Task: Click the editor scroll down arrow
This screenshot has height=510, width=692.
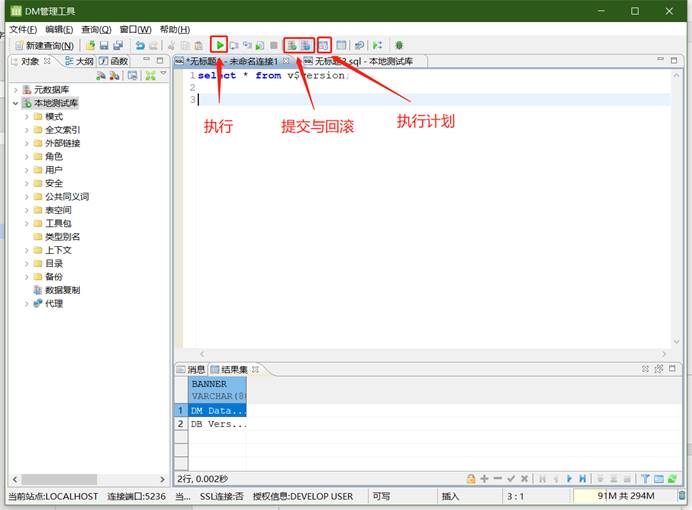Action: tap(677, 341)
